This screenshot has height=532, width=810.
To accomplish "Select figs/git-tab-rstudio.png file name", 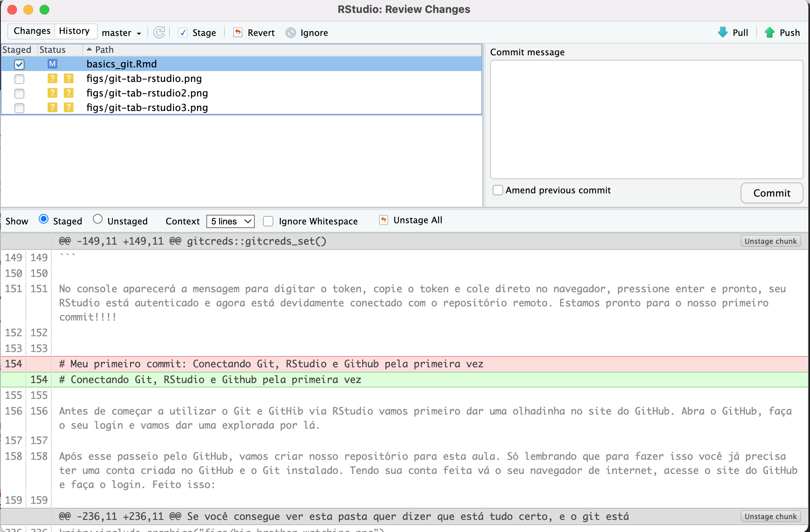I will pyautogui.click(x=144, y=78).
